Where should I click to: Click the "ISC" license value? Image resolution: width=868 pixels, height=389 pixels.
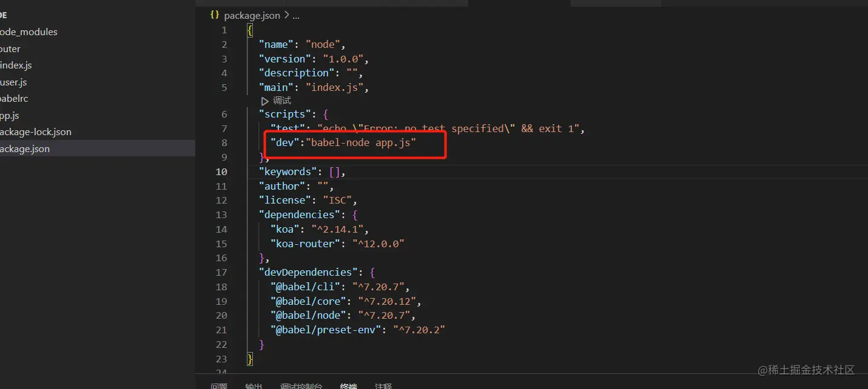point(337,200)
